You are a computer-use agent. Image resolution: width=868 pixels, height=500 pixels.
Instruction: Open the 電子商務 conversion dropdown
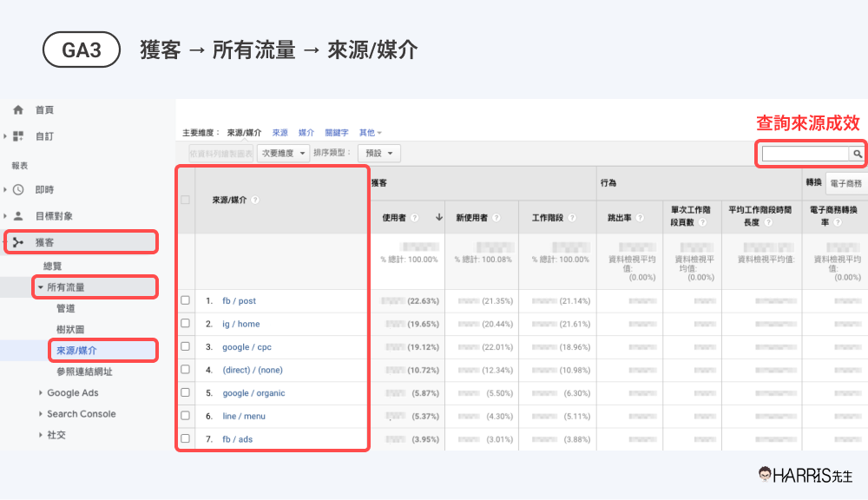tap(846, 183)
